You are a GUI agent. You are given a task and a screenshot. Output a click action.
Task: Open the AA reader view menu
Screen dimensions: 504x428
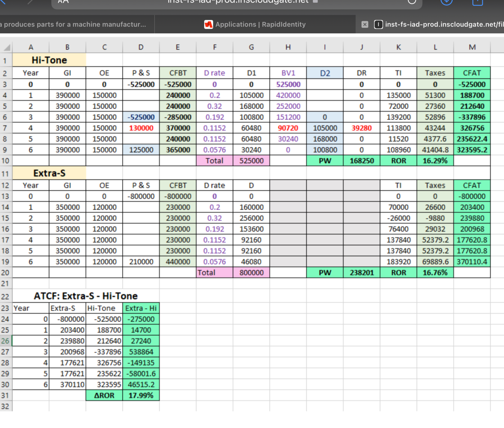pos(63,1)
